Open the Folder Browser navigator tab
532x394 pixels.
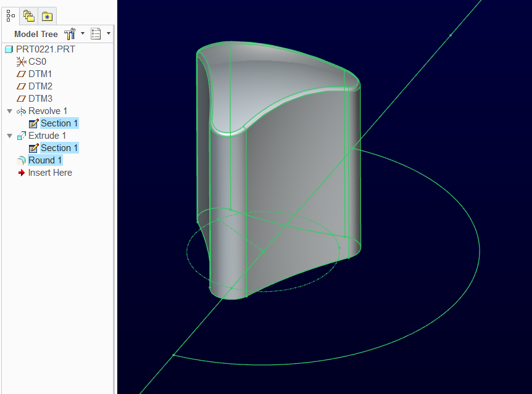(x=29, y=16)
